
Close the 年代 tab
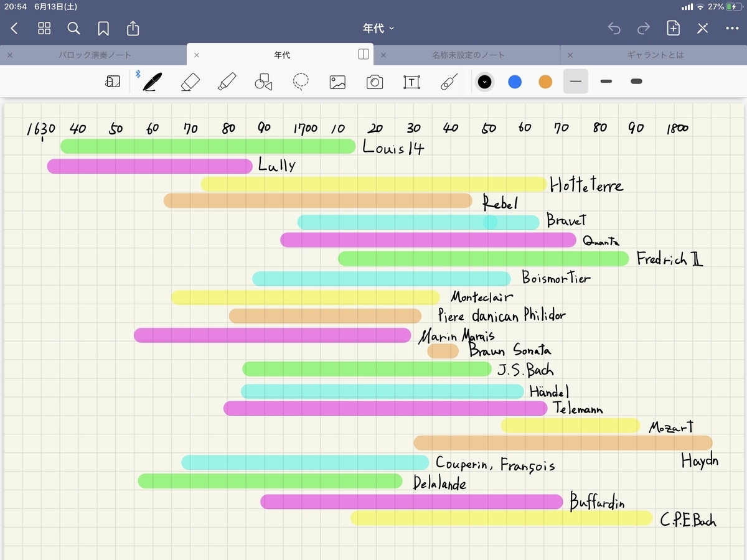[196, 55]
